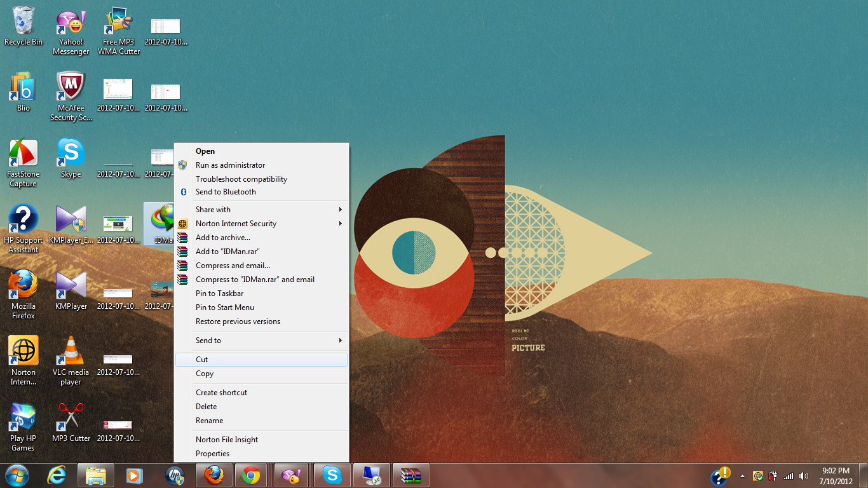868x488 pixels.
Task: Select Troubleshoot compatibility
Action: [x=262, y=179]
